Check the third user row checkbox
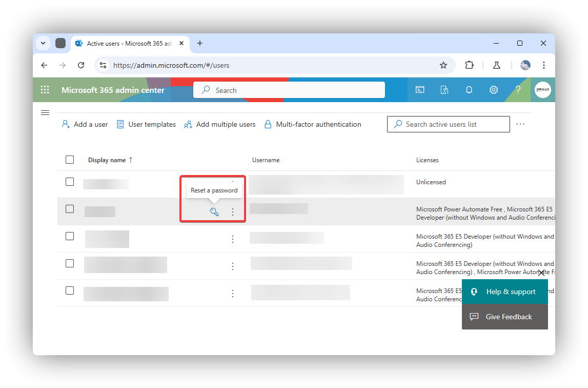588x388 pixels. pyautogui.click(x=70, y=236)
